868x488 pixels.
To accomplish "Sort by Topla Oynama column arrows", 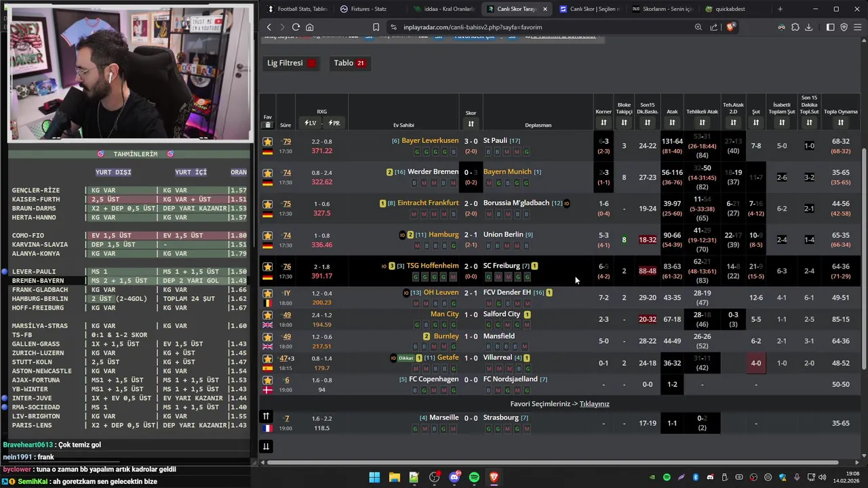I will click(x=841, y=123).
